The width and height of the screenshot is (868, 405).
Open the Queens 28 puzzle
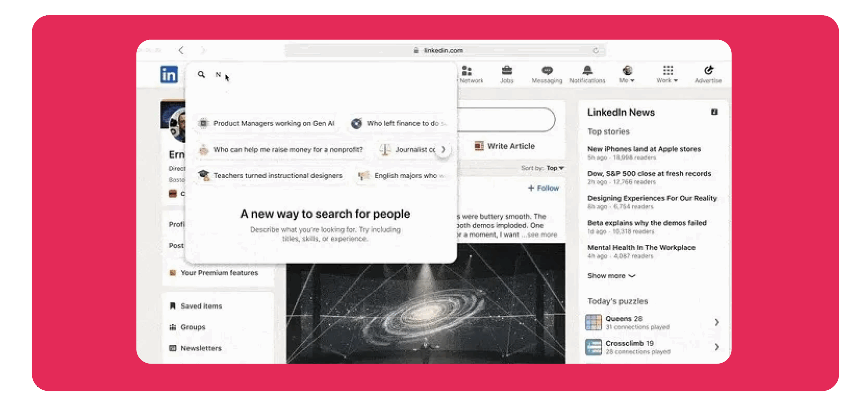point(651,322)
